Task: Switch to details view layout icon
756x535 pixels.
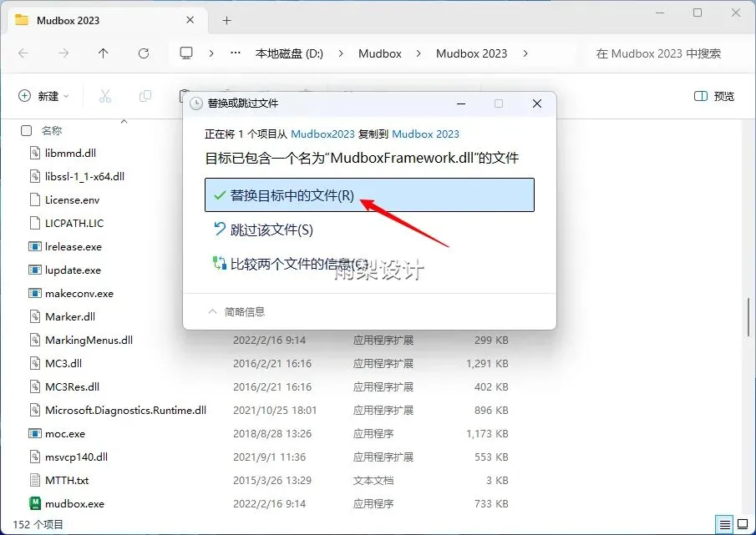Action: coord(724,524)
